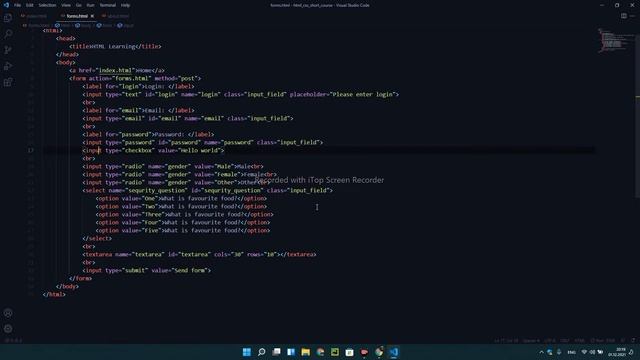Click the ENG language indicator in tray
The height and width of the screenshot is (360, 640).
pos(571,352)
